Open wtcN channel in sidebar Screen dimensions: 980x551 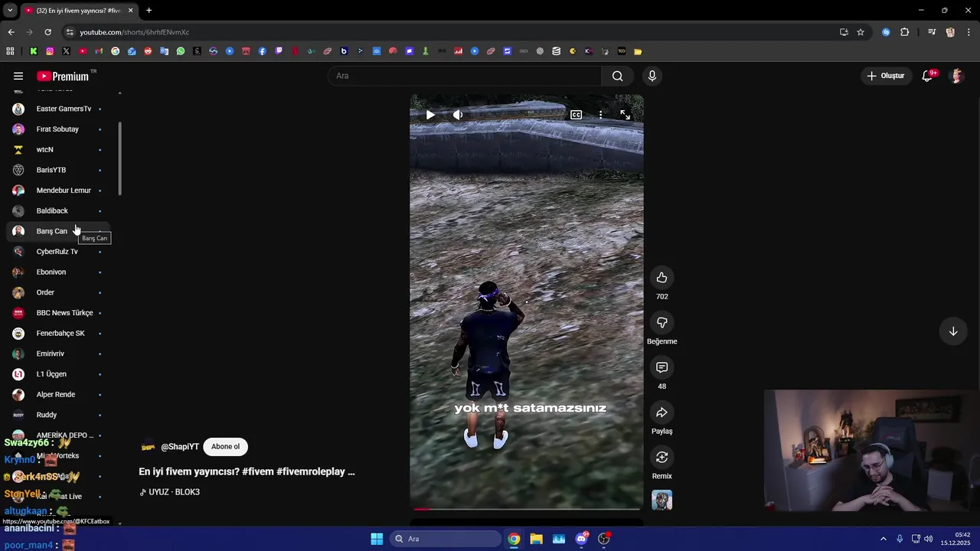click(x=60, y=150)
